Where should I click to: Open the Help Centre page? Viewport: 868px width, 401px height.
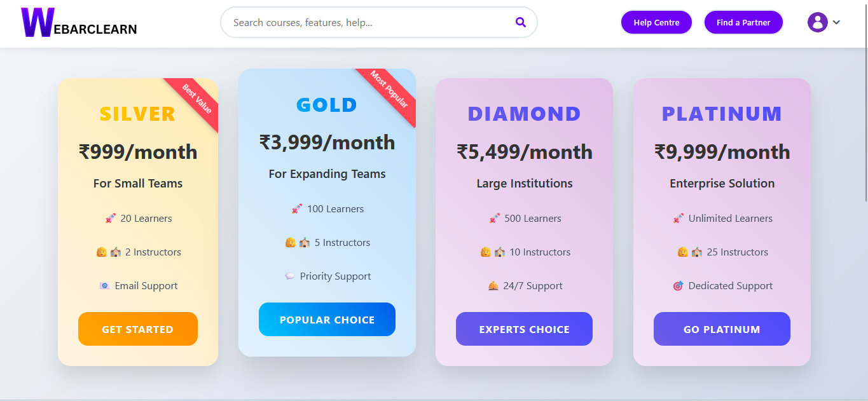click(x=656, y=22)
